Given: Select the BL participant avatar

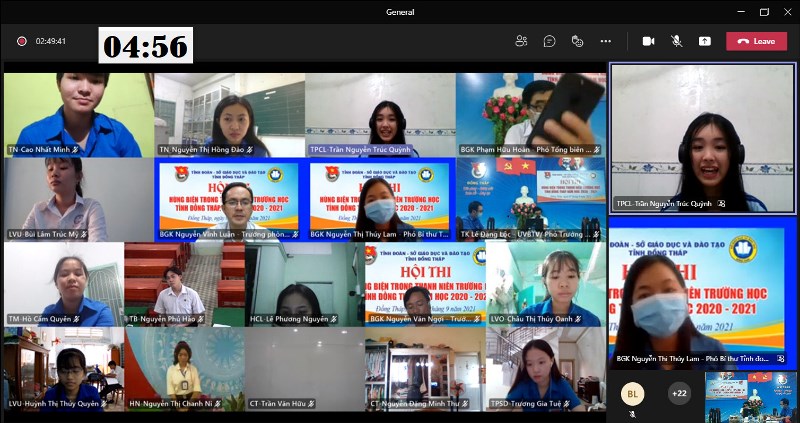Looking at the screenshot, I should (x=632, y=393).
